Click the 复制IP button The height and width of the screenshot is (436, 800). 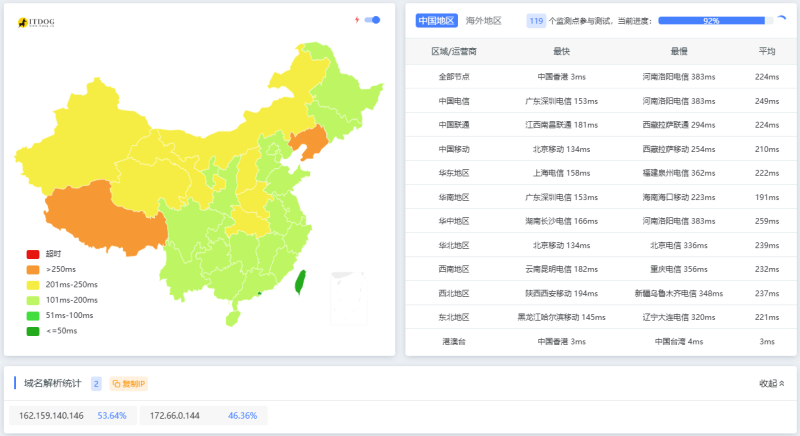click(129, 383)
